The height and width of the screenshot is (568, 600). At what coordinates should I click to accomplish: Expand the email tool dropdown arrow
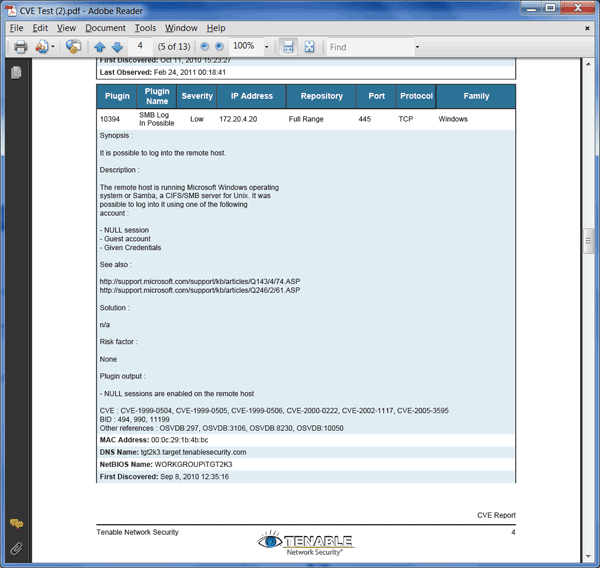[53, 47]
